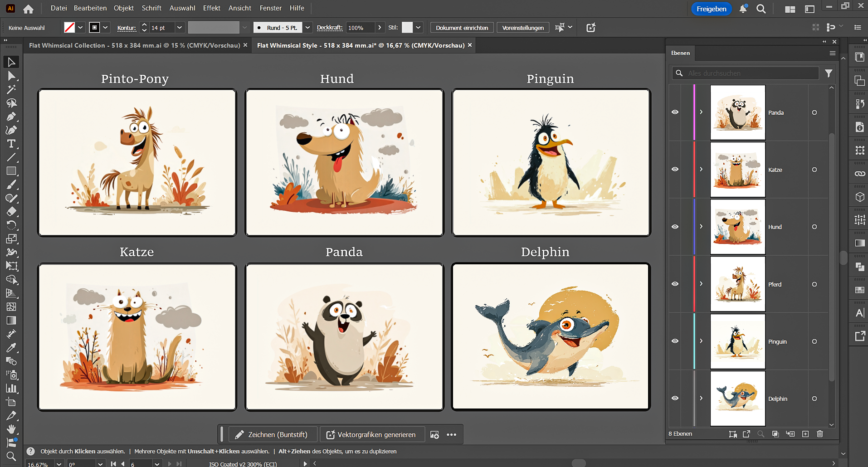This screenshot has width=868, height=467.
Task: Expand the Katze layer
Action: click(x=701, y=169)
